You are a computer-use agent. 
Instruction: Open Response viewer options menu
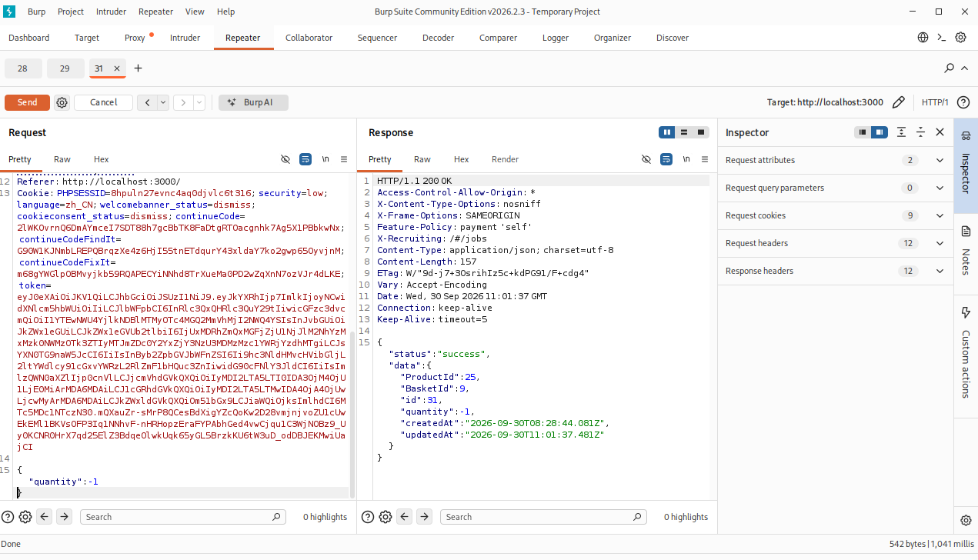point(705,159)
